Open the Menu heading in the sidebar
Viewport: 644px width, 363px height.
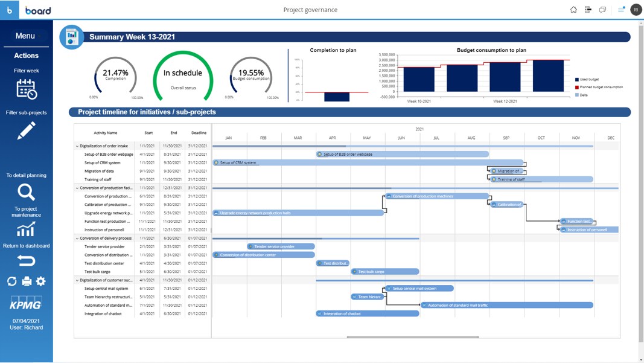(25, 36)
